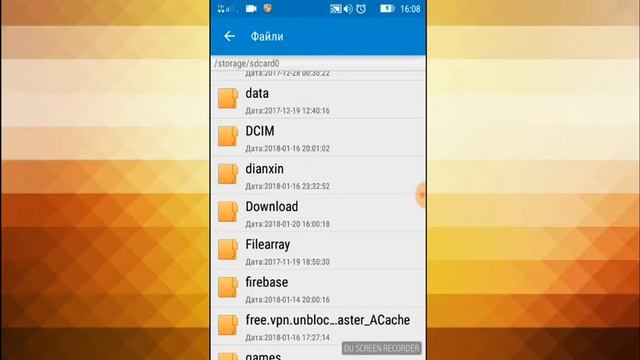The image size is (640, 360).
Task: Tap the date 'Дата:2018-01-16 20:01:02'
Action: (x=287, y=149)
